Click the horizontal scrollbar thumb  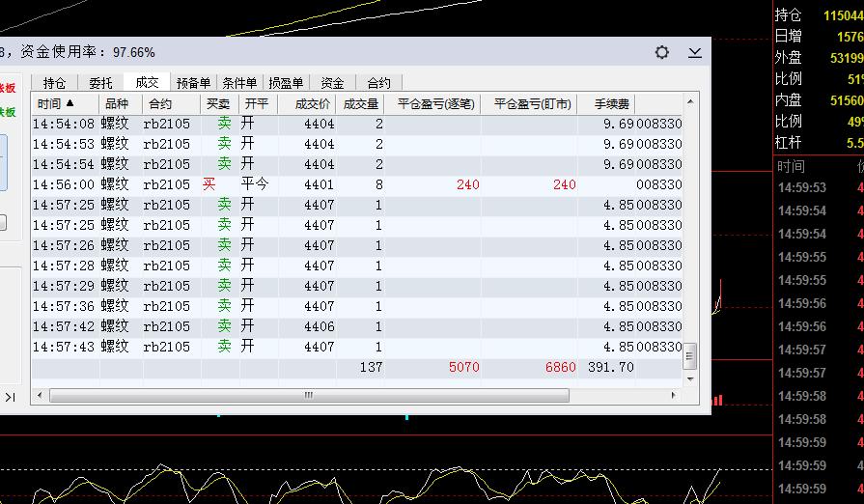309,395
